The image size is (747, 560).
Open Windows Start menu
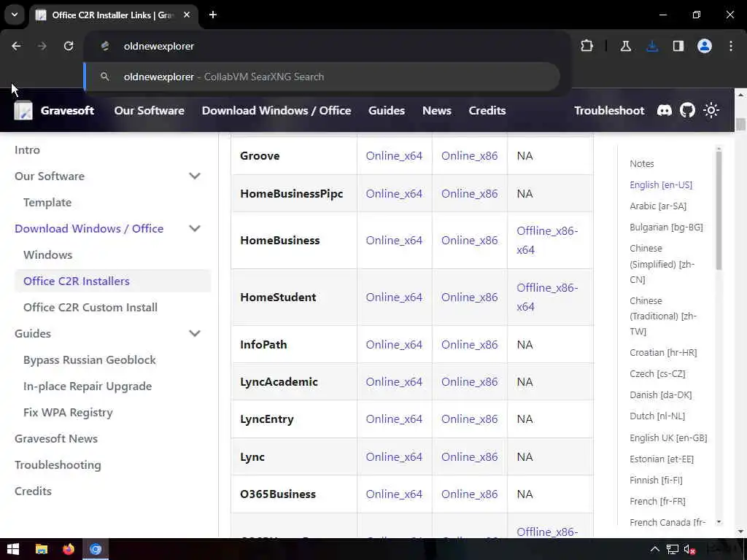(13, 550)
